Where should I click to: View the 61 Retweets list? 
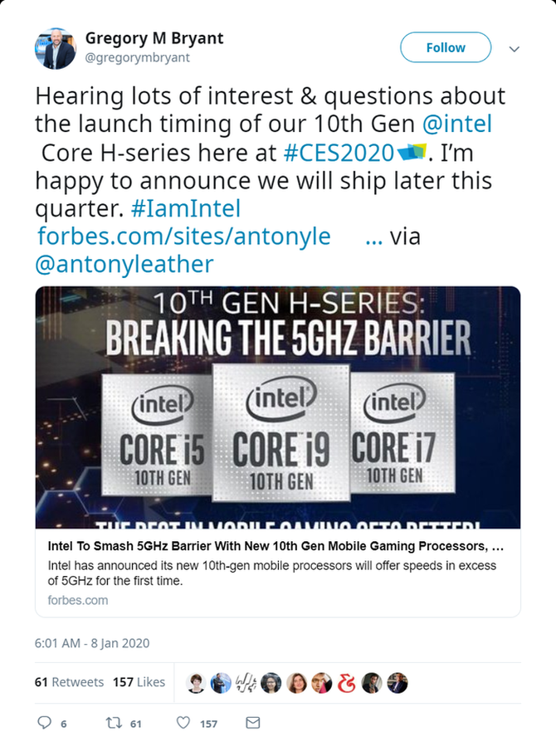coord(69,682)
